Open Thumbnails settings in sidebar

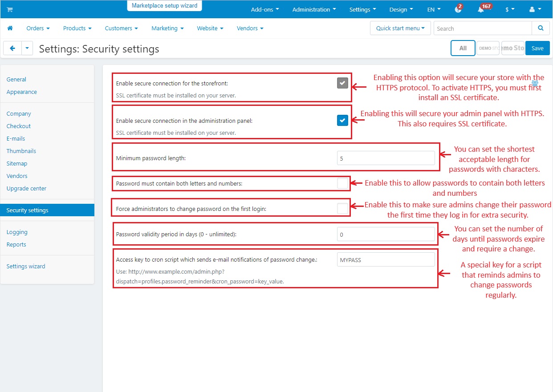[21, 151]
